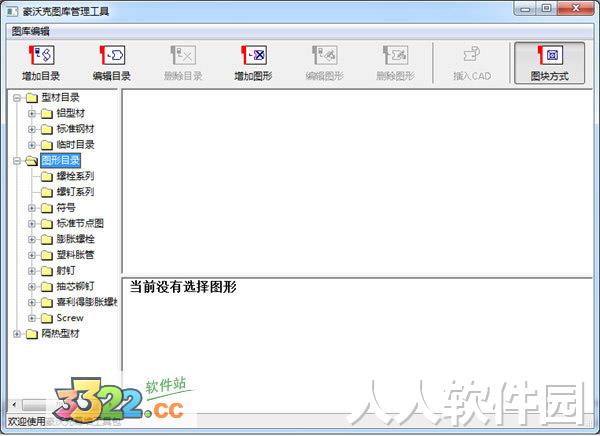Select the 隔热型材 tree item

(60, 333)
